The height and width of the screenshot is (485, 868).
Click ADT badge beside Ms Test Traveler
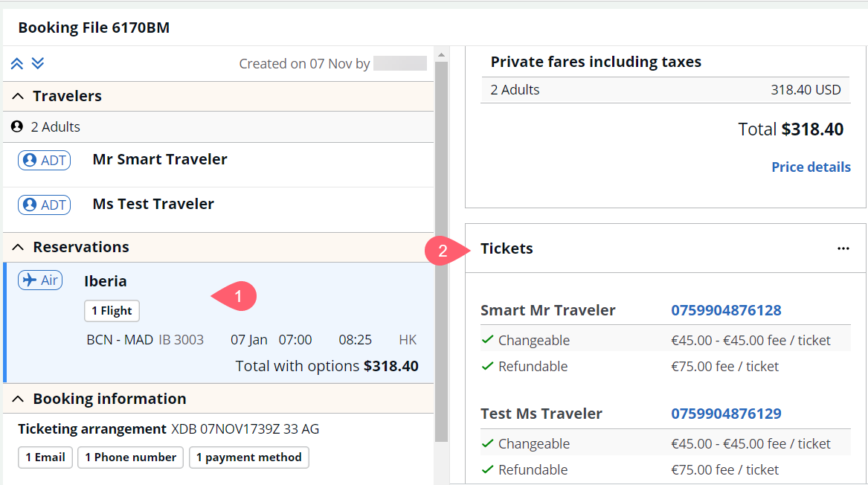[x=45, y=205]
